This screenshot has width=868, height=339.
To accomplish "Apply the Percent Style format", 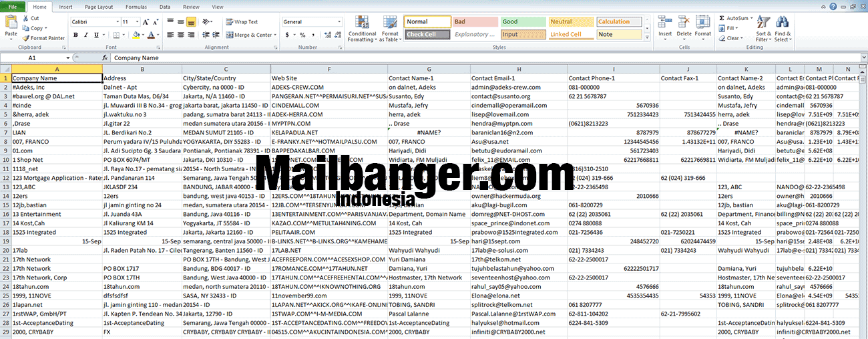I will point(302,35).
